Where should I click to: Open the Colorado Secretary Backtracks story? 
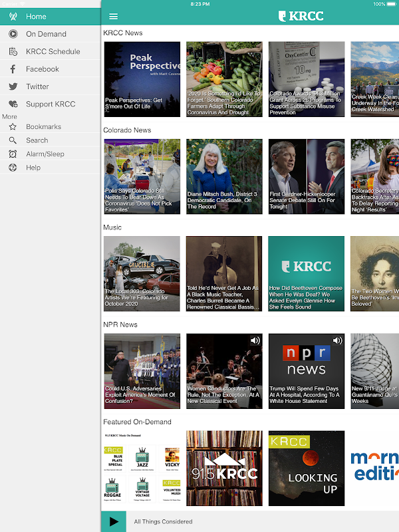[x=375, y=176]
